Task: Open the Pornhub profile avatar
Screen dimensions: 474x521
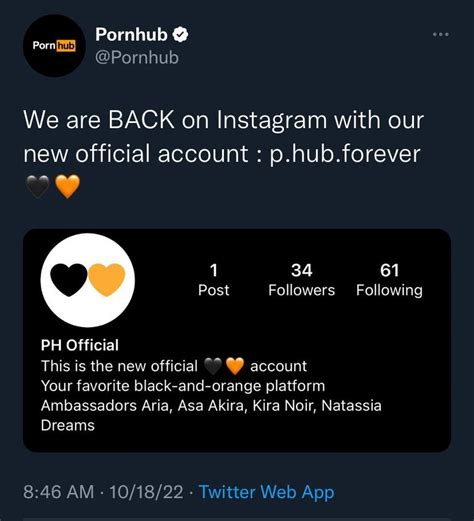Action: (54, 46)
